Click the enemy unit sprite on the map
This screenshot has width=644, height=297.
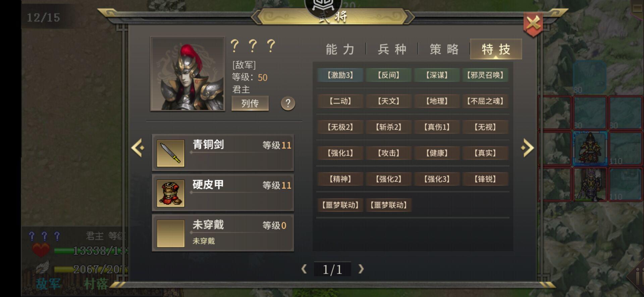[x=590, y=148]
